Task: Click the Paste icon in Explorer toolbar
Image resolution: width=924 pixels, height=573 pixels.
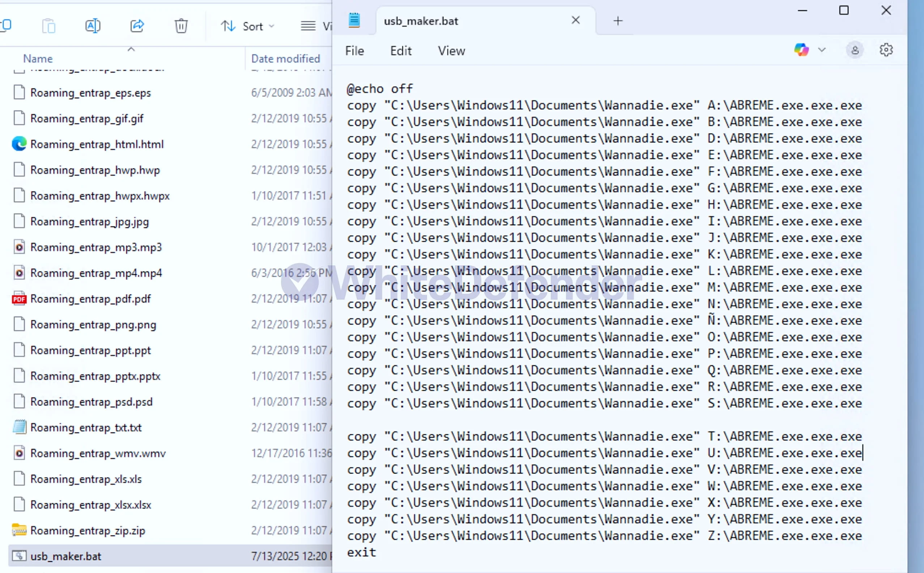Action: (48, 26)
